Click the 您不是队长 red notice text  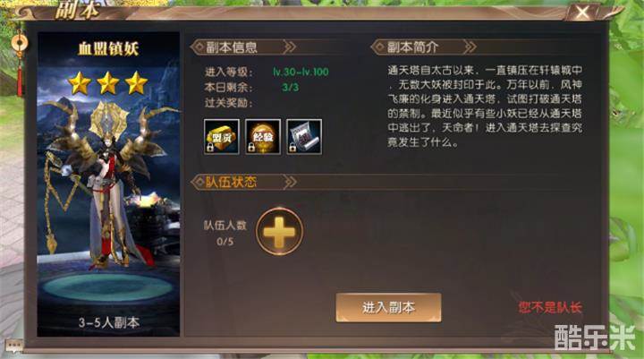[x=550, y=307]
